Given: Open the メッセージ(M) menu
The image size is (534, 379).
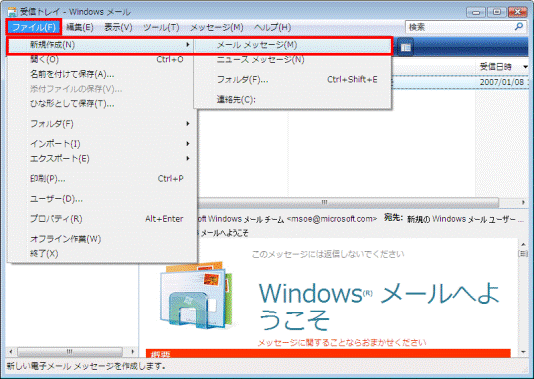Looking at the screenshot, I should point(217,27).
